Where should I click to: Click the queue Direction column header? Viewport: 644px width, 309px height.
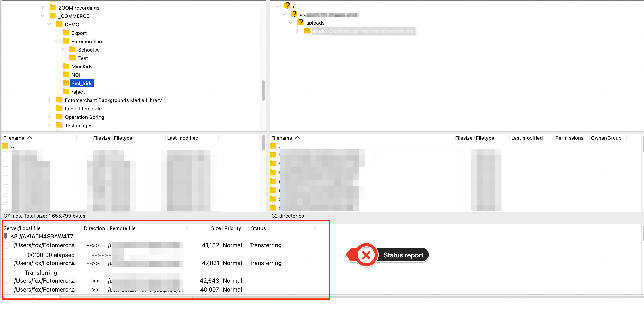coord(95,228)
